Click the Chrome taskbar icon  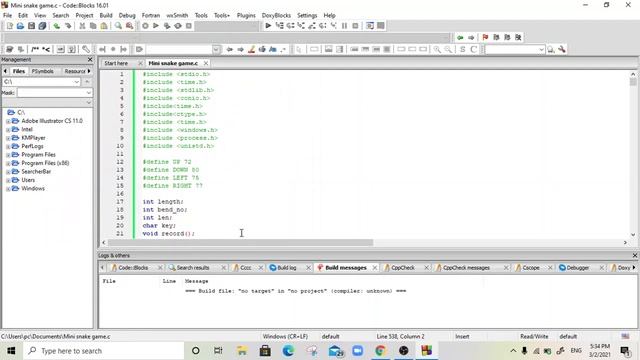tap(380, 351)
